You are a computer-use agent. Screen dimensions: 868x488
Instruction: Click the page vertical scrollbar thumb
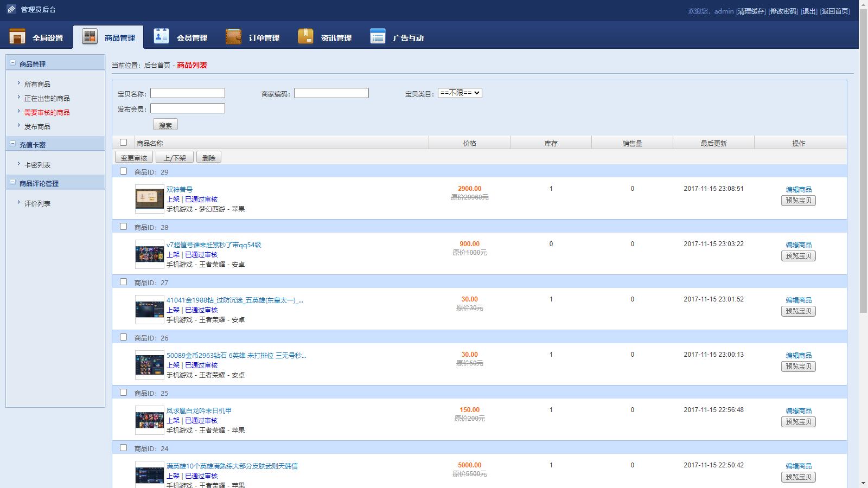pyautogui.click(x=863, y=163)
